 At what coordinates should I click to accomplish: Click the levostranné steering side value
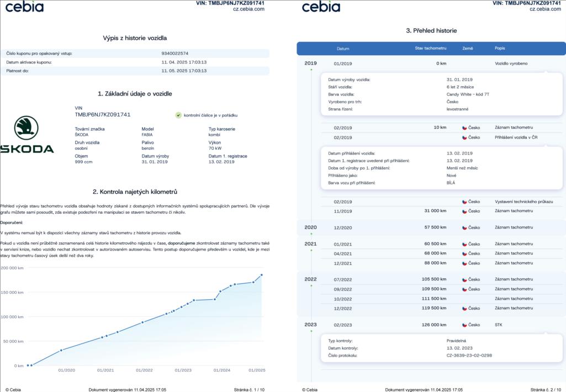tap(457, 109)
